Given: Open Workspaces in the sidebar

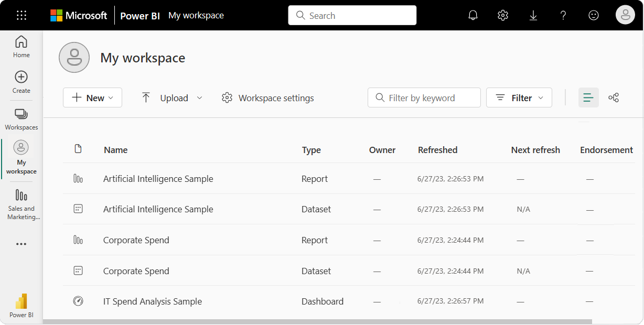Looking at the screenshot, I should [x=22, y=119].
